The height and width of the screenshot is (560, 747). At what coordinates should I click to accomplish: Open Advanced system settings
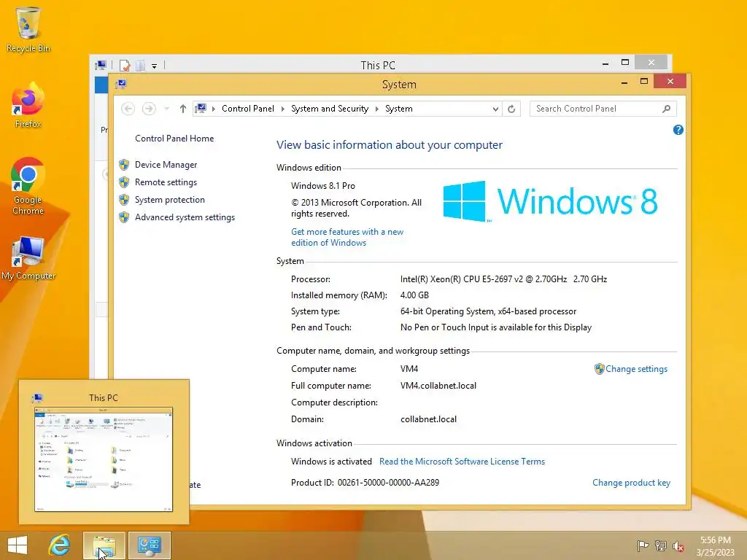click(x=185, y=217)
